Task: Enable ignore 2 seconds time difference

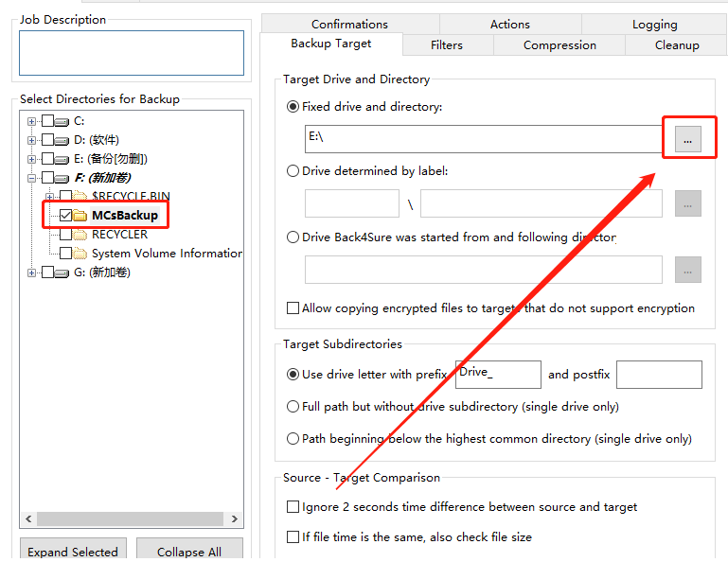Action: (x=293, y=507)
